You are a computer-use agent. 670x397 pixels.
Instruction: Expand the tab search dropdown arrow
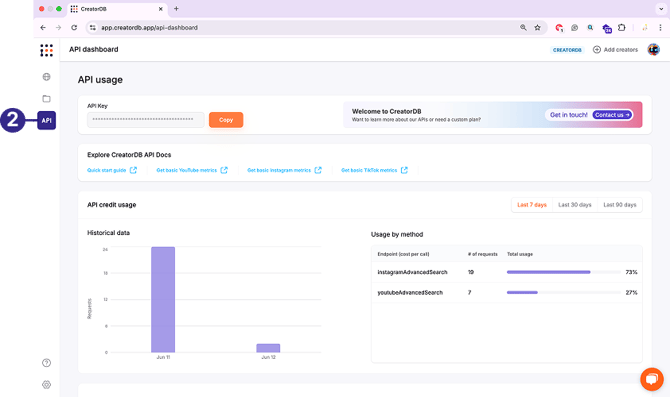point(661,9)
